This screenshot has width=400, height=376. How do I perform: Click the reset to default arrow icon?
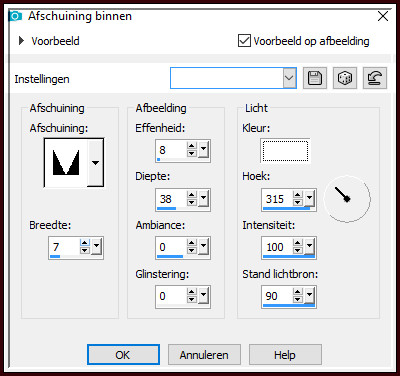click(375, 78)
